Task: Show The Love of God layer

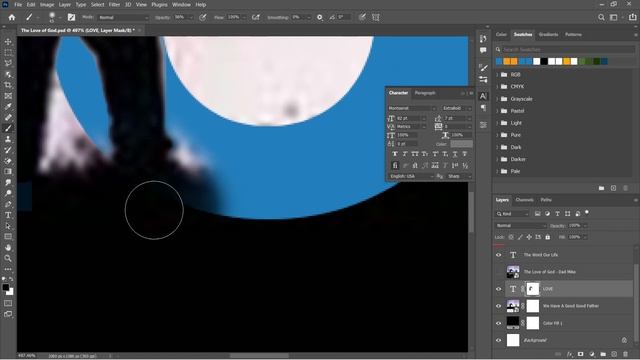Action: [x=498, y=272]
